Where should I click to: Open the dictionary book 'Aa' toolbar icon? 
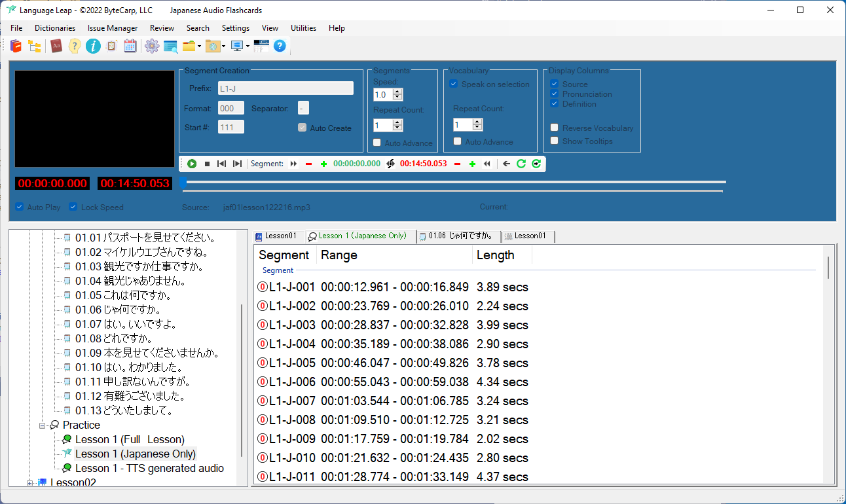coord(56,46)
